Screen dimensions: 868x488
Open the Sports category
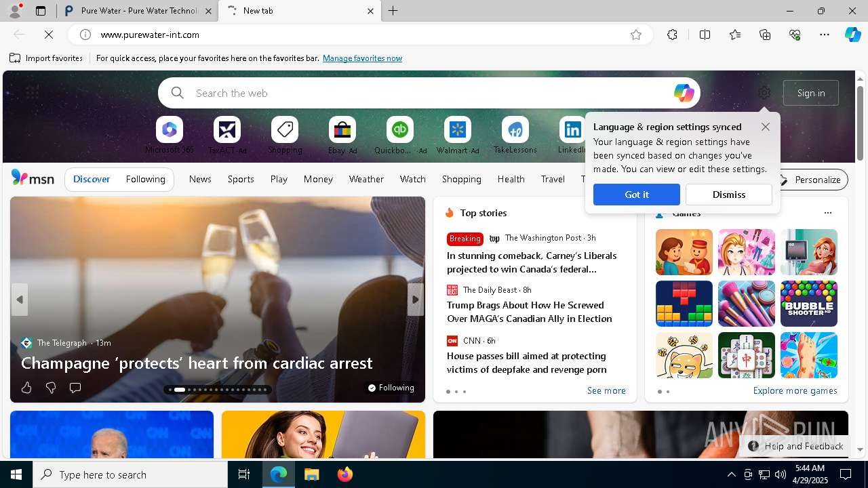point(241,179)
